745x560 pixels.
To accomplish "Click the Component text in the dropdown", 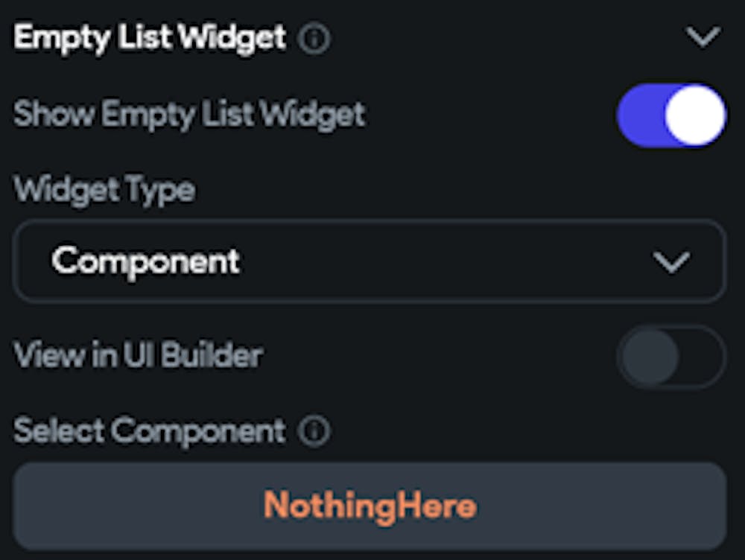I will coord(146,261).
